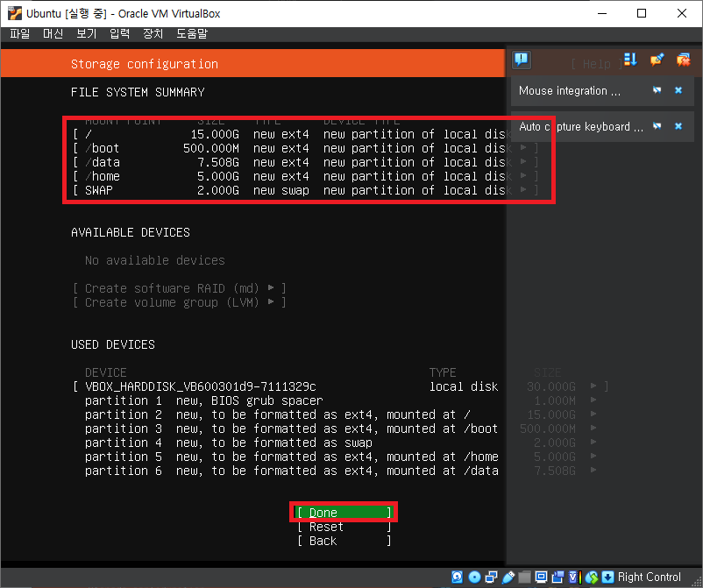Select the /boot 500.000M filesystem row
The height and width of the screenshot is (588, 703).
click(305, 148)
